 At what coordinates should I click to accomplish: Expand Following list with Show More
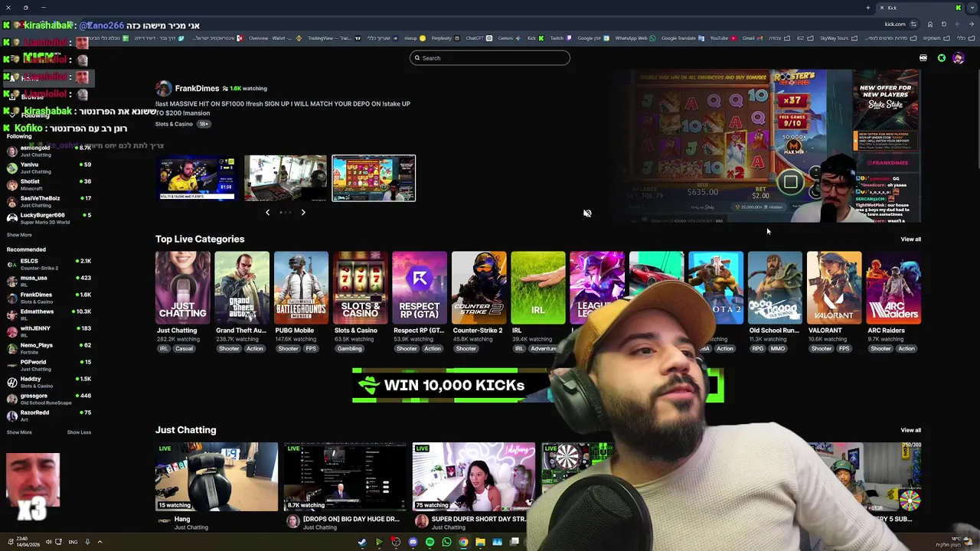(19, 235)
